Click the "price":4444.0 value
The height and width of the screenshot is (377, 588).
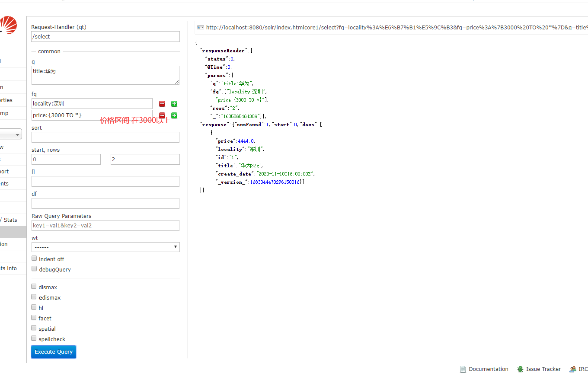pyautogui.click(x=246, y=141)
